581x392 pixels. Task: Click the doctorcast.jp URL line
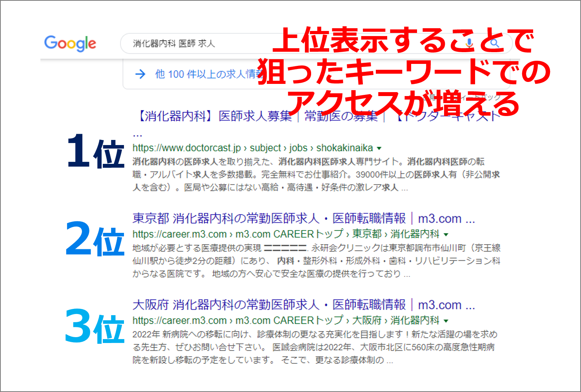pyautogui.click(x=253, y=148)
